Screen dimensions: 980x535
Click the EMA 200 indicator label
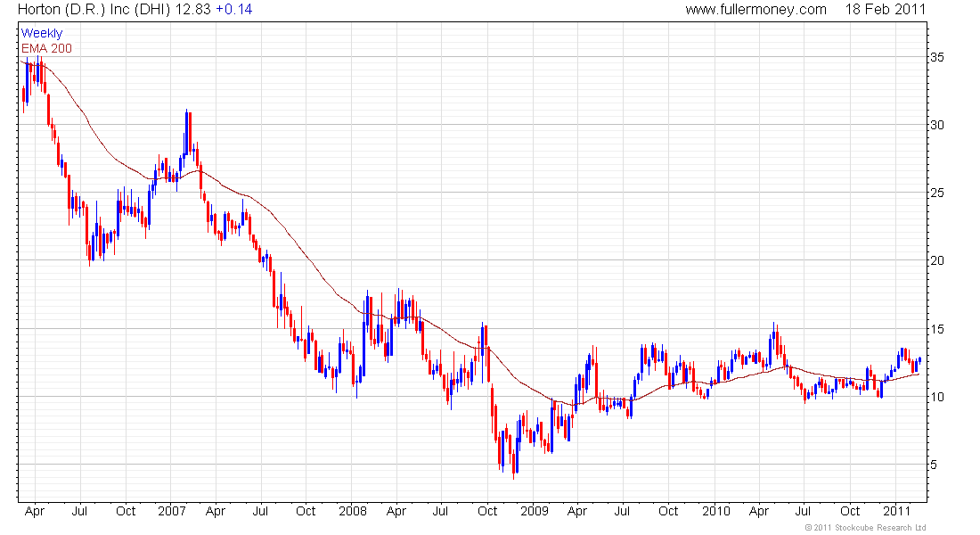click(46, 48)
